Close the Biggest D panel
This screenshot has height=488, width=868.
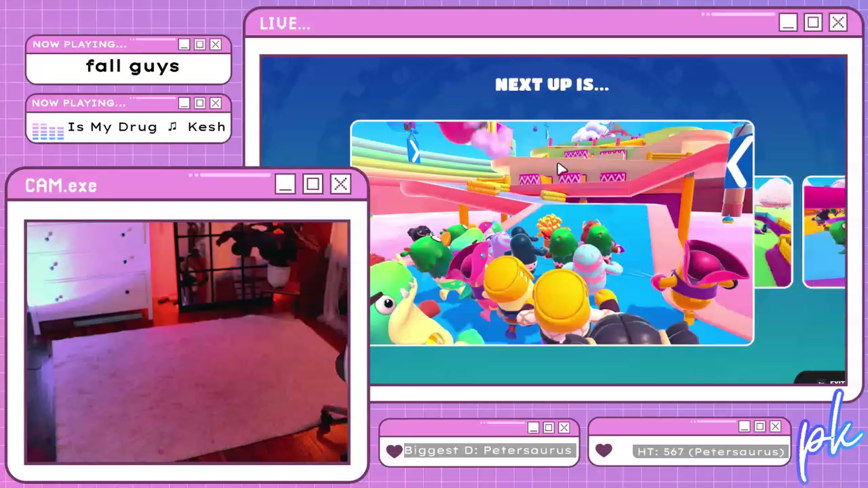564,427
